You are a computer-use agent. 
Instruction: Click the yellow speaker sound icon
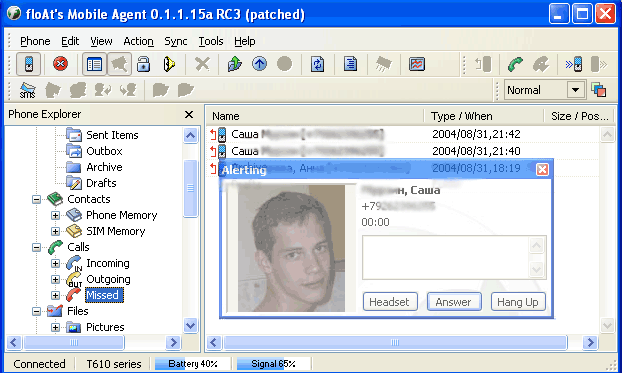pyautogui.click(x=169, y=64)
